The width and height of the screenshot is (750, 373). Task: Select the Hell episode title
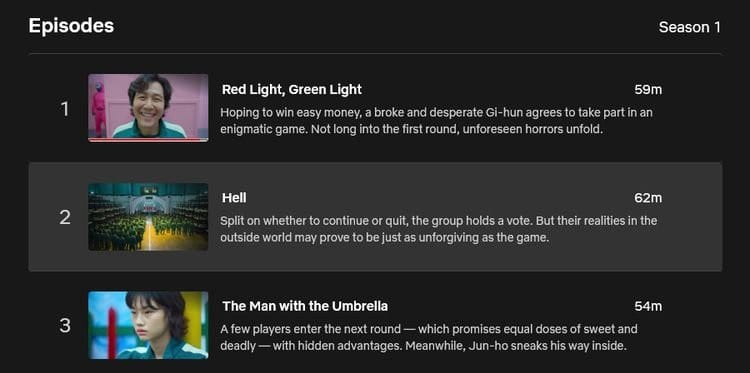click(234, 197)
